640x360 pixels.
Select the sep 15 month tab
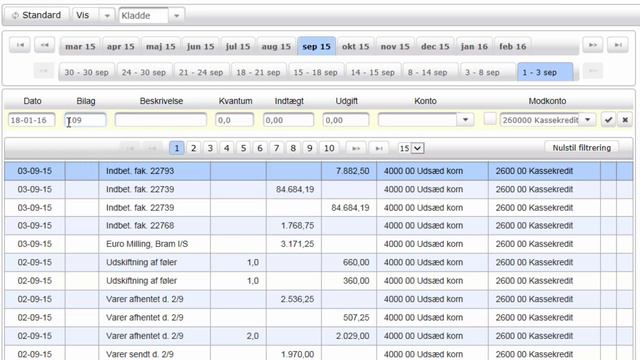tap(316, 46)
